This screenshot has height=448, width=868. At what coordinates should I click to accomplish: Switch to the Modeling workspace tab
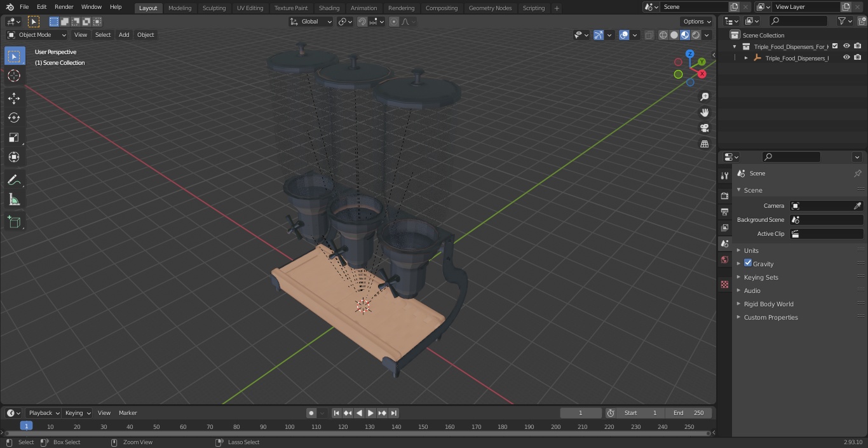pyautogui.click(x=180, y=8)
